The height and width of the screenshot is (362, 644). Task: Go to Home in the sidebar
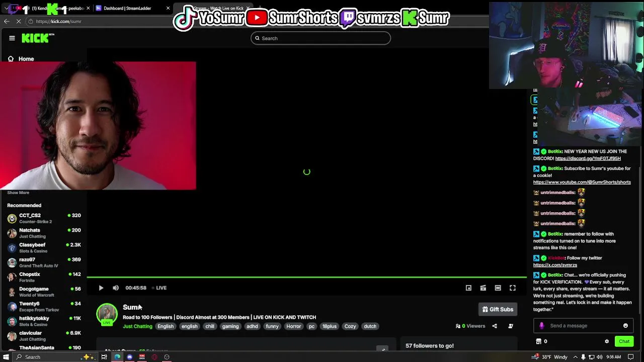pyautogui.click(x=21, y=59)
